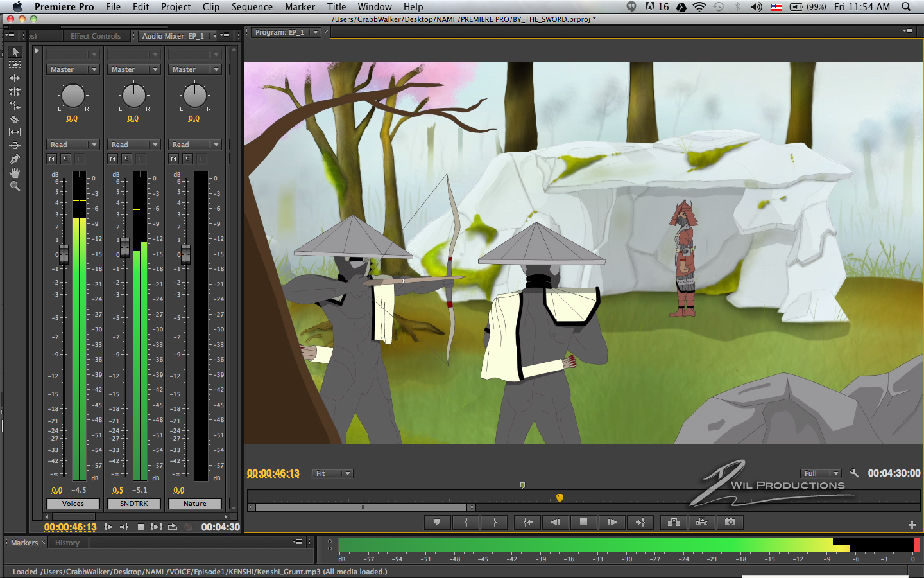This screenshot has width=924, height=578.
Task: Click Add Marker button in Program monitor
Action: [x=437, y=522]
